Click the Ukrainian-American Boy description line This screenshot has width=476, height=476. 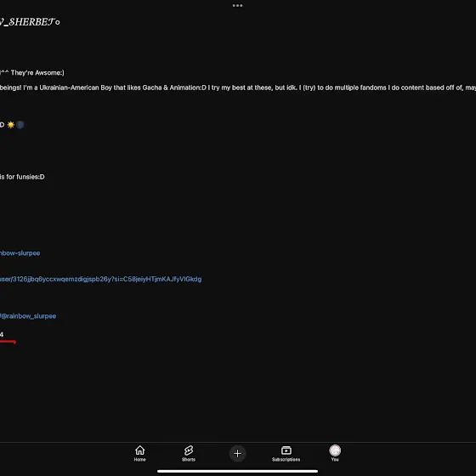(x=238, y=88)
